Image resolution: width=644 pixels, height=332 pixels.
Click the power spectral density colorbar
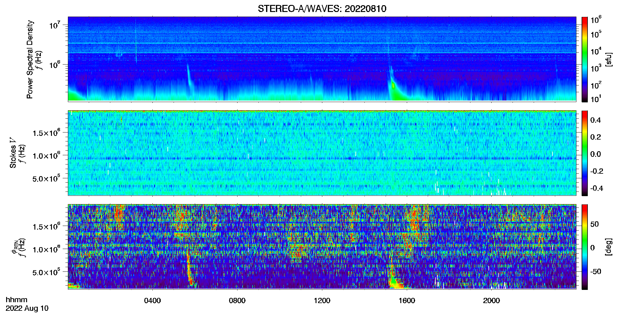pyautogui.click(x=585, y=59)
